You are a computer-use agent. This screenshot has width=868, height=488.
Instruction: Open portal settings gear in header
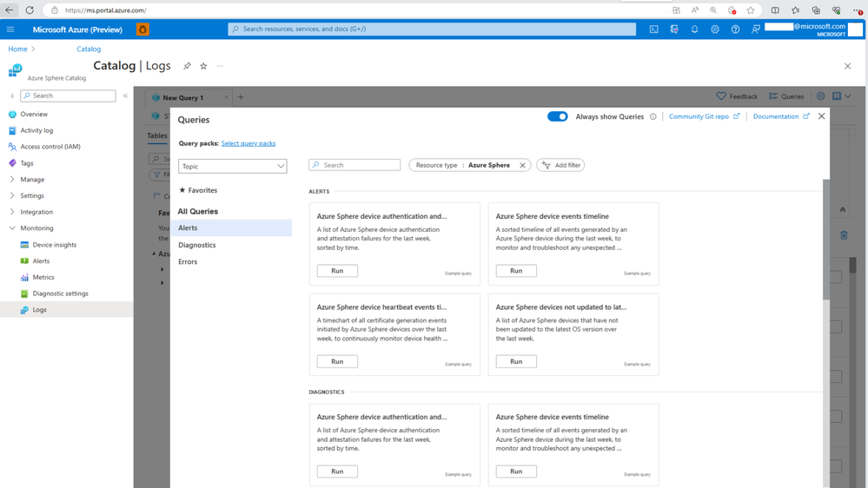click(715, 30)
